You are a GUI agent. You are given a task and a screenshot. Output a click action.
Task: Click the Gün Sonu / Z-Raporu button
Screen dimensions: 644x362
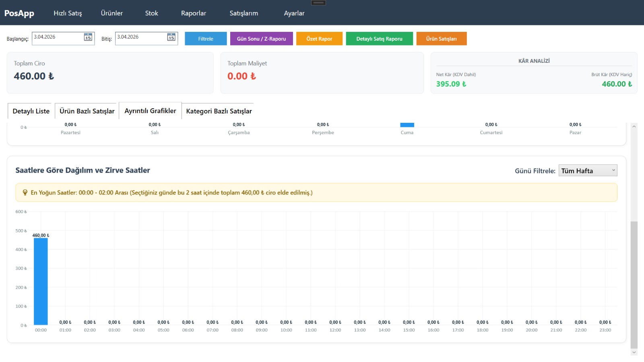pyautogui.click(x=261, y=39)
